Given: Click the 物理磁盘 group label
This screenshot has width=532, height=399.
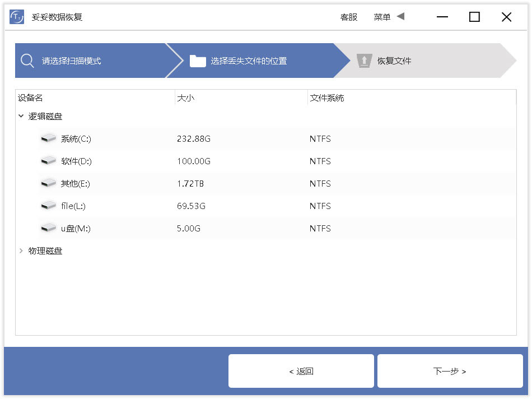Looking at the screenshot, I should click(x=45, y=250).
